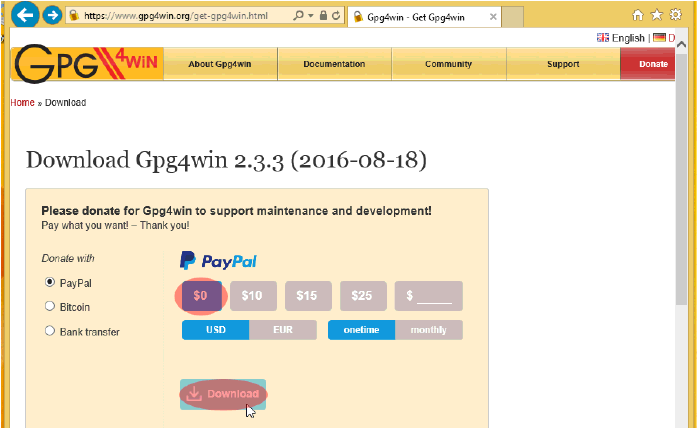Open browser Tools gear icon
Viewport: 697px width, 429px height.
pos(675,15)
